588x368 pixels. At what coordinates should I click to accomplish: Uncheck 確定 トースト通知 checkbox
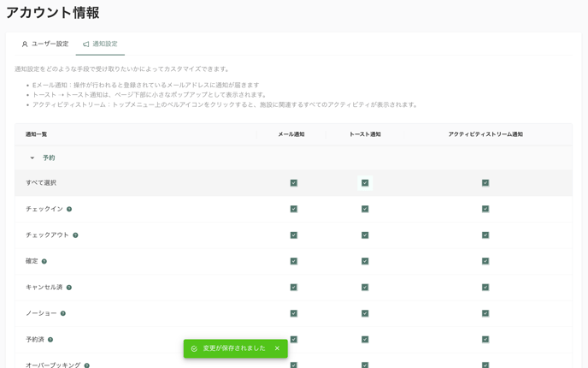pos(365,261)
